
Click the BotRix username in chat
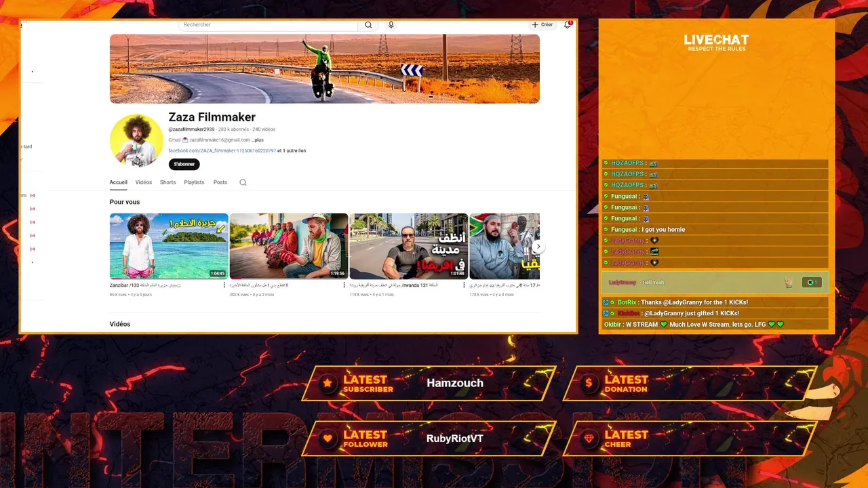click(627, 302)
